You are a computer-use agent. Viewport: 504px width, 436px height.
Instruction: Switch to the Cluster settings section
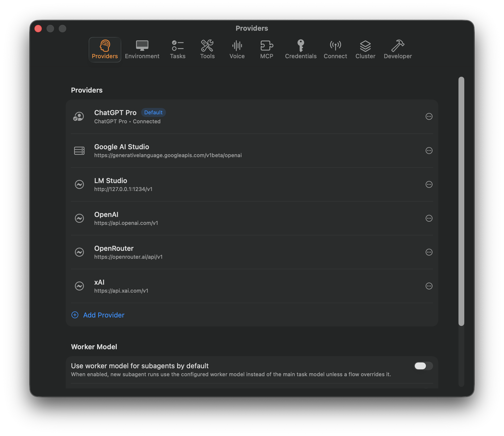(365, 50)
